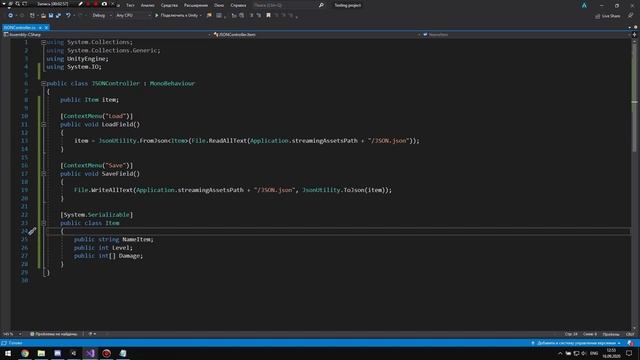Open the Windows Start menu
640x360 pixels.
(8, 353)
